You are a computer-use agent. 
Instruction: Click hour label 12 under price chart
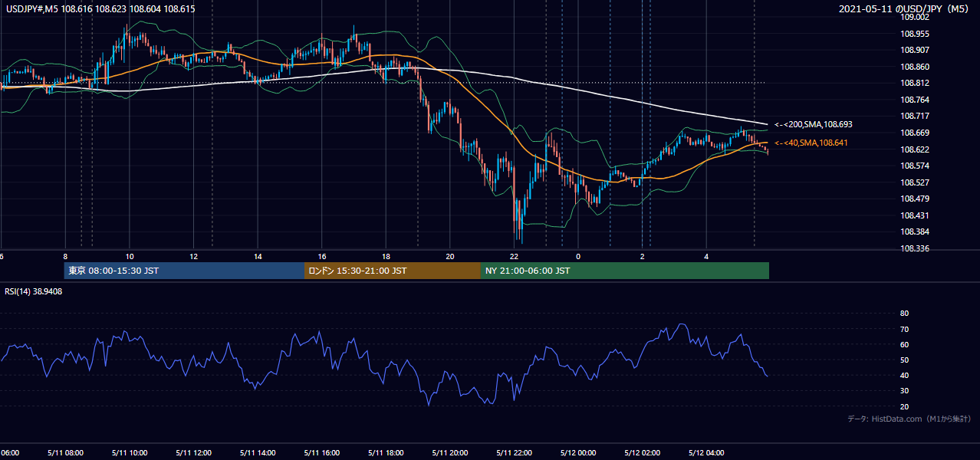[x=193, y=256]
